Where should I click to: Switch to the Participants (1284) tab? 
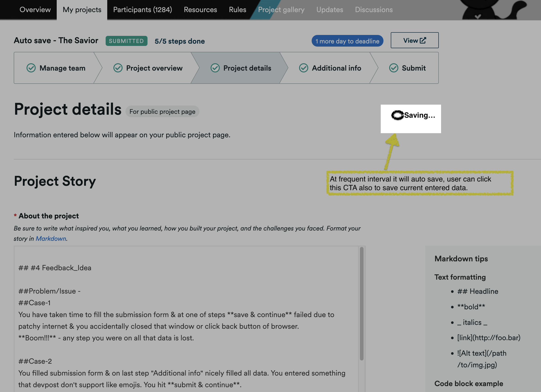142,10
